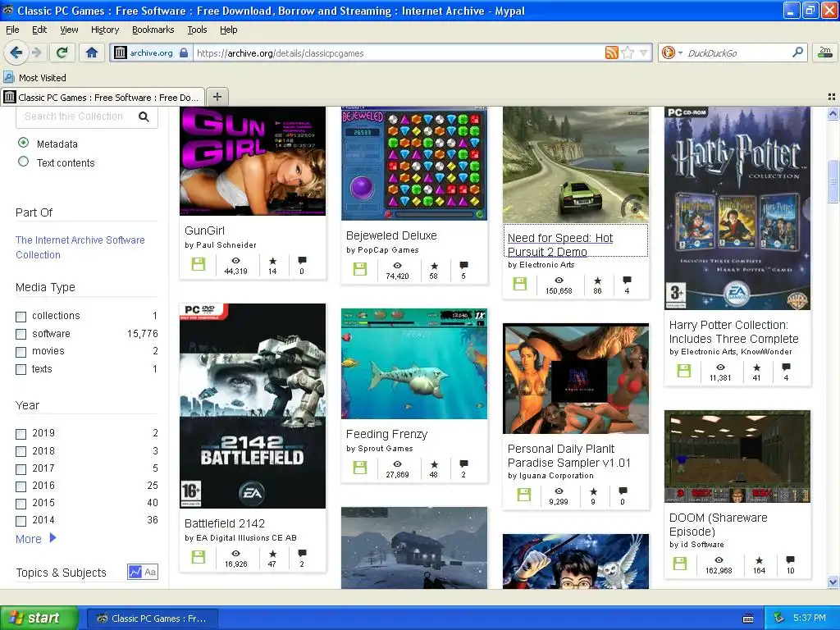Click the RSS feed icon in address bar

tap(611, 52)
